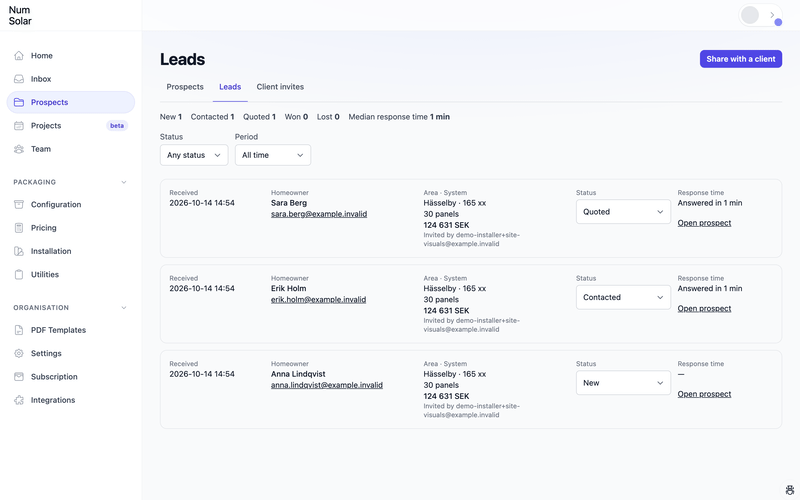The width and height of the screenshot is (800, 500).
Task: Click the Won 0 counter
Action: pos(296,117)
